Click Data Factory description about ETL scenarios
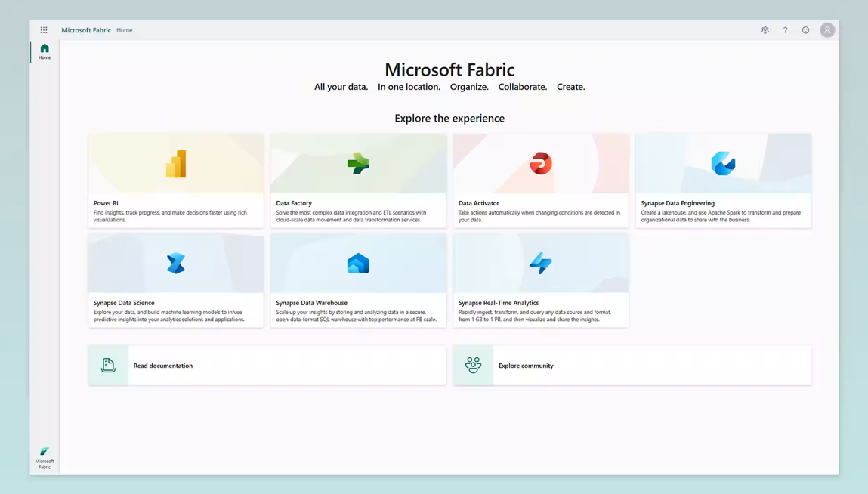 (351, 216)
